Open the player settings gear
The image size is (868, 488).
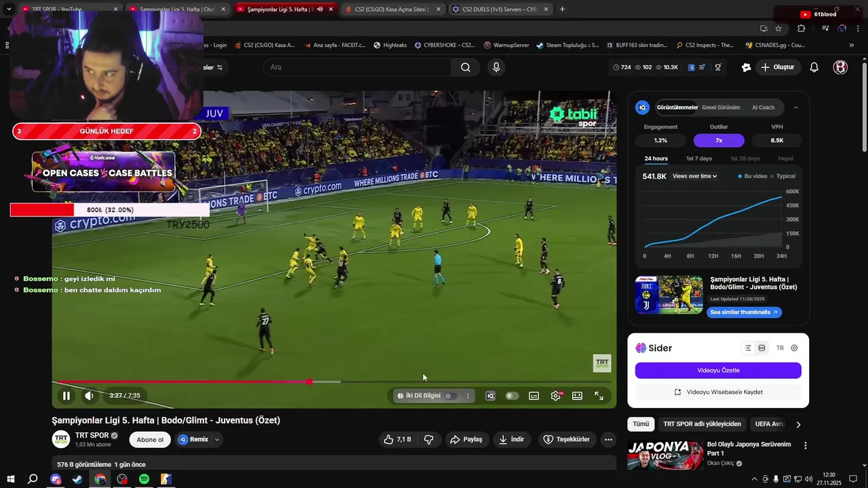click(556, 396)
